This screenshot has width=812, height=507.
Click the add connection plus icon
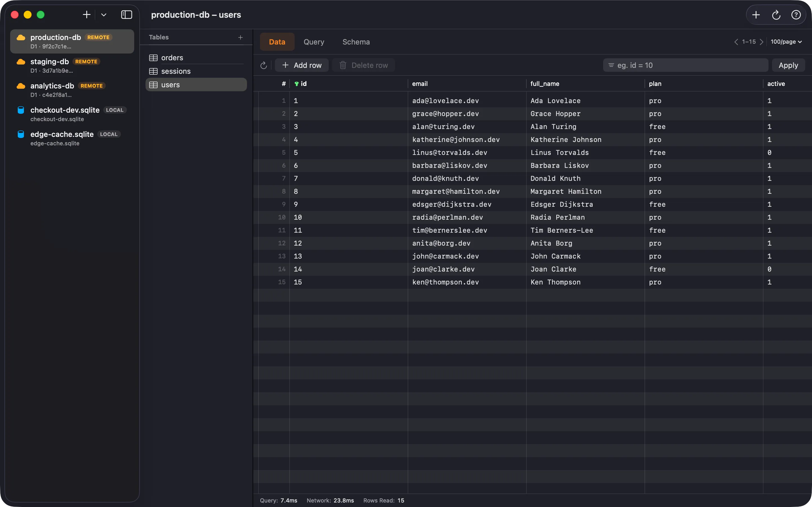point(87,15)
